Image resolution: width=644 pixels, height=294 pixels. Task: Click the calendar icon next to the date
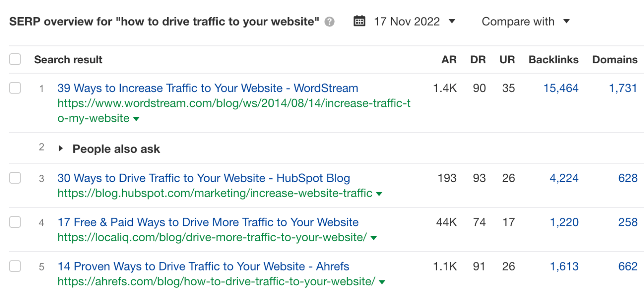(359, 21)
